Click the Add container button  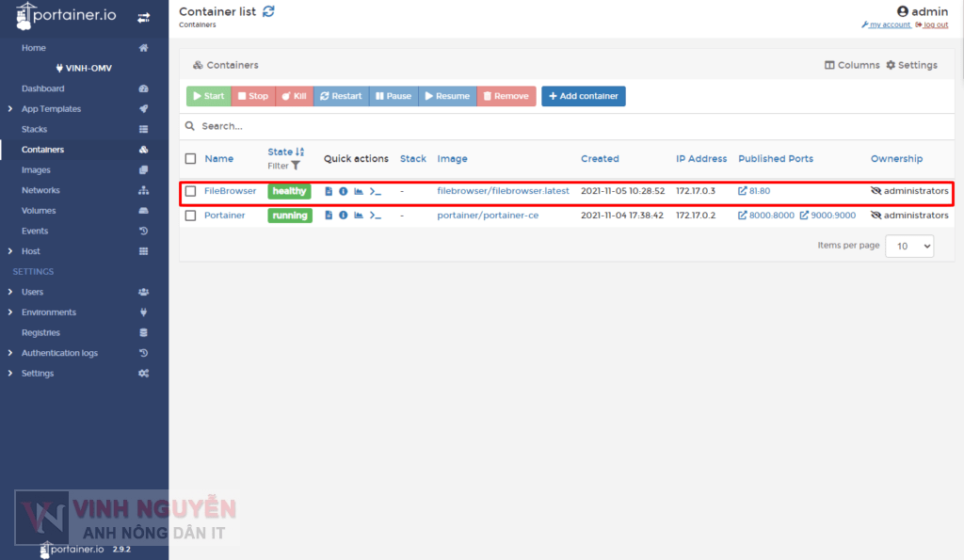tap(584, 96)
